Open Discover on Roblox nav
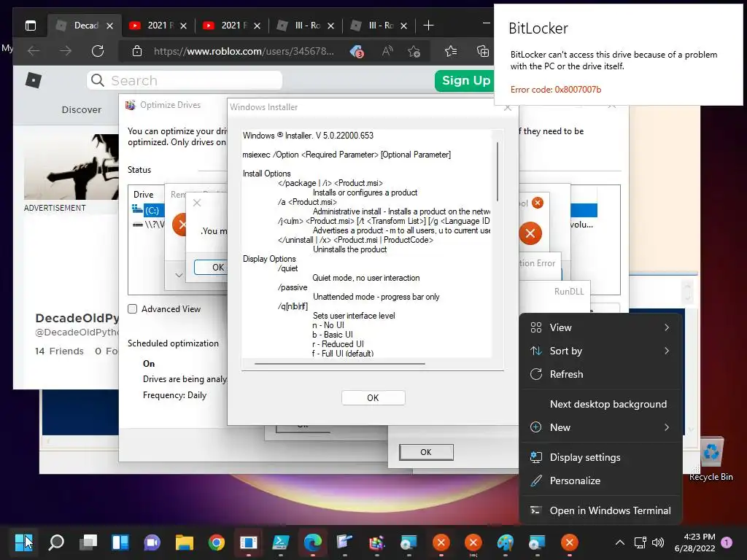Viewport: 747px width, 560px height. tap(82, 109)
